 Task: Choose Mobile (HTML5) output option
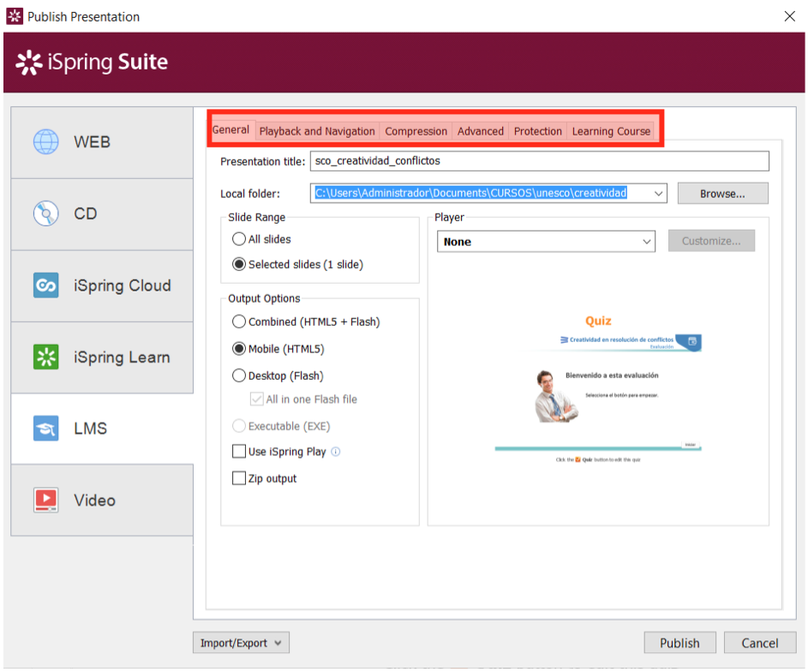238,349
